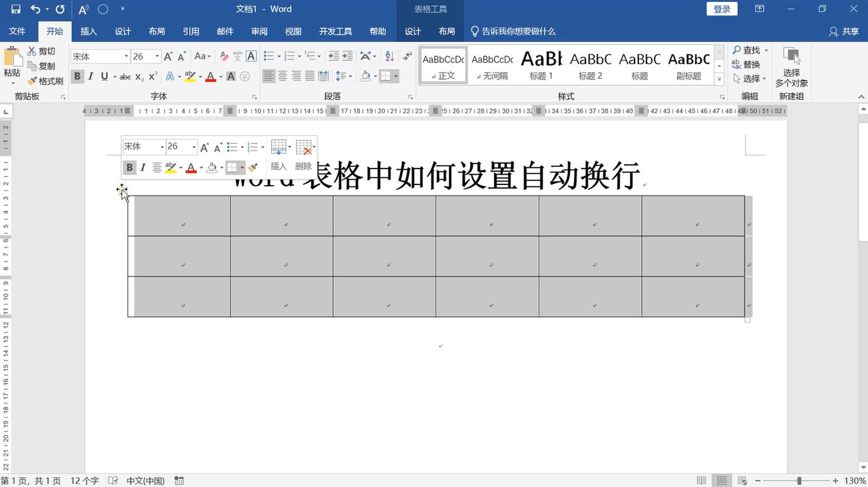Toggle subscript x₂ formatting

[x=139, y=76]
